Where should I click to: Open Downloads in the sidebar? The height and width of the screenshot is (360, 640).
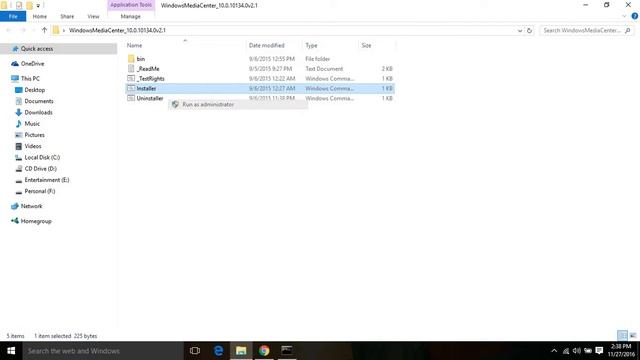coord(38,112)
